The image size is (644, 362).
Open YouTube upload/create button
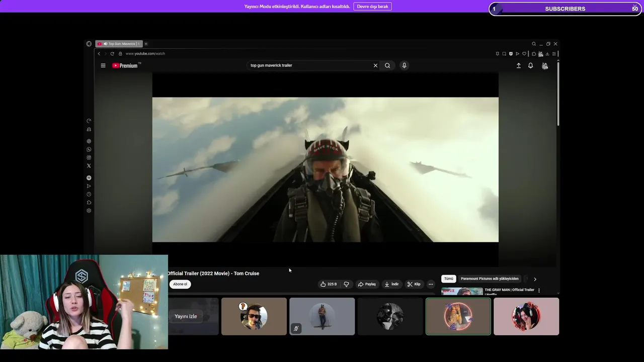tap(519, 65)
